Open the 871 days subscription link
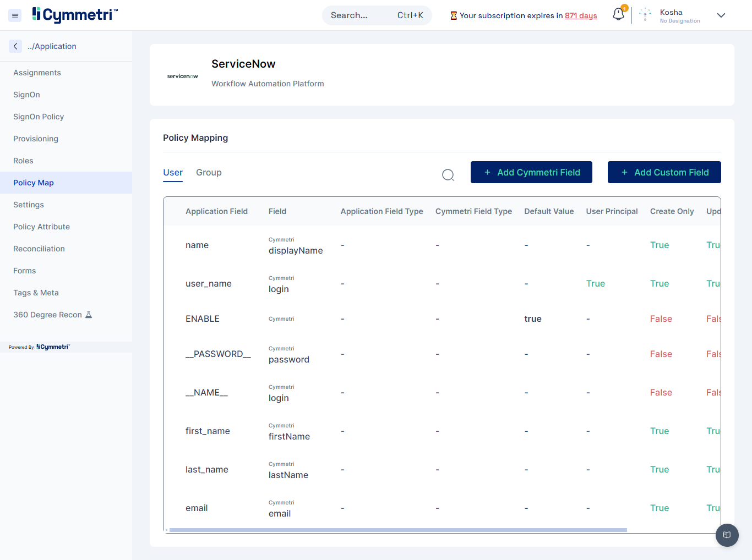The image size is (752, 560). (x=581, y=15)
